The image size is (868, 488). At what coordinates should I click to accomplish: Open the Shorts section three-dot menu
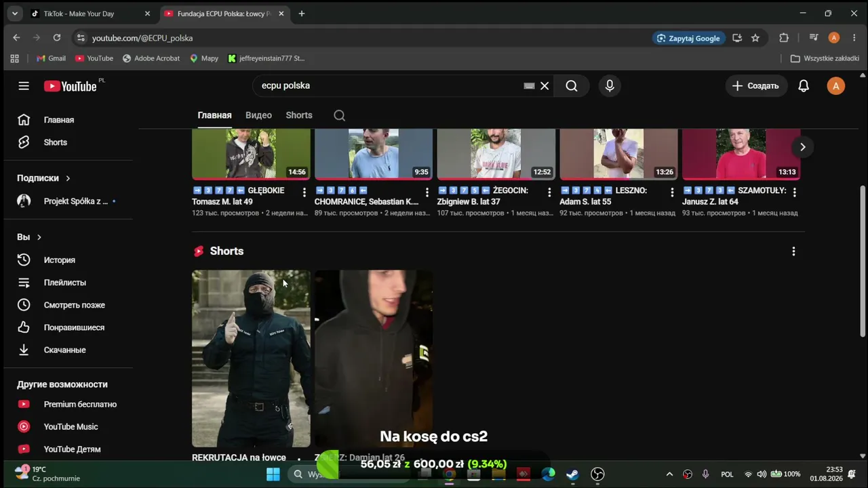[x=793, y=251]
